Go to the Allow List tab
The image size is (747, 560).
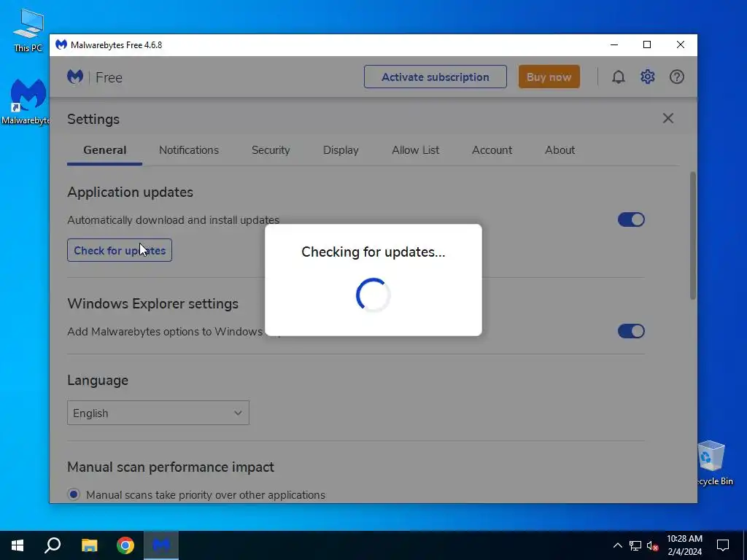(415, 150)
